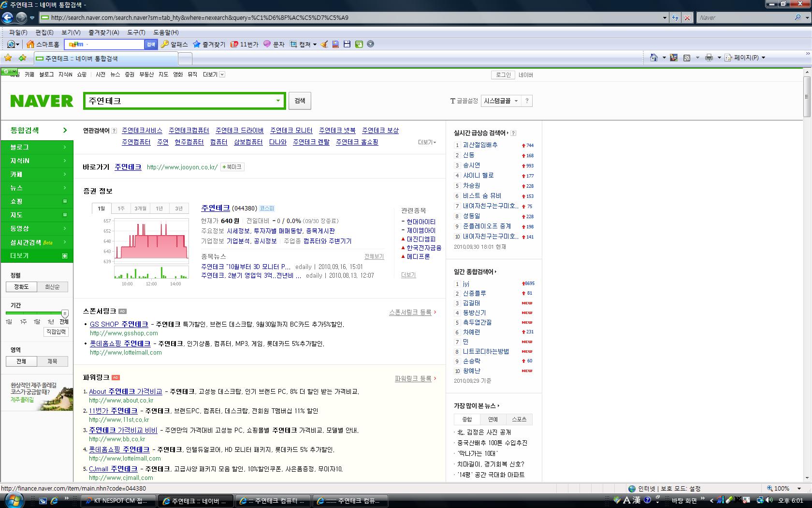Open the 캡쳐 dropdown arrow
The width and height of the screenshot is (812, 508).
tap(315, 45)
